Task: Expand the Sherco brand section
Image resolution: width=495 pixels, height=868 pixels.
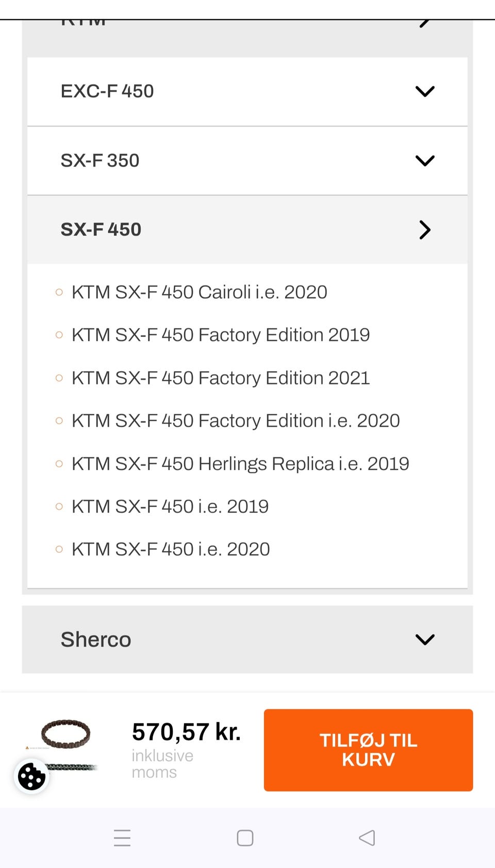Action: (x=96, y=639)
